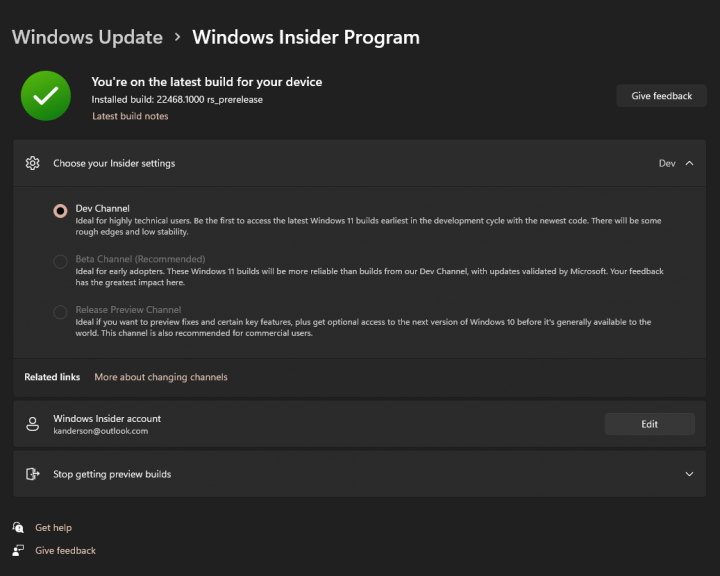This screenshot has width=720, height=576.
Task: Select the Release Preview Channel radio button
Action: tap(60, 312)
